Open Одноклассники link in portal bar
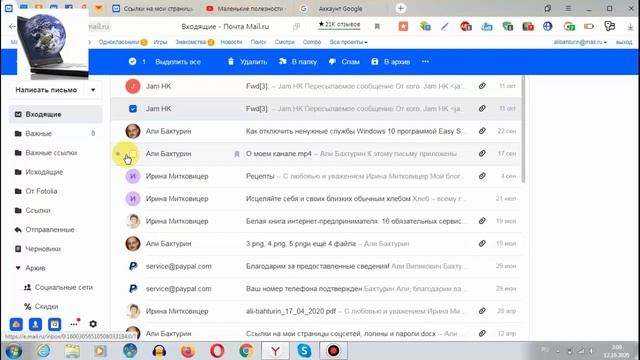 (119, 42)
